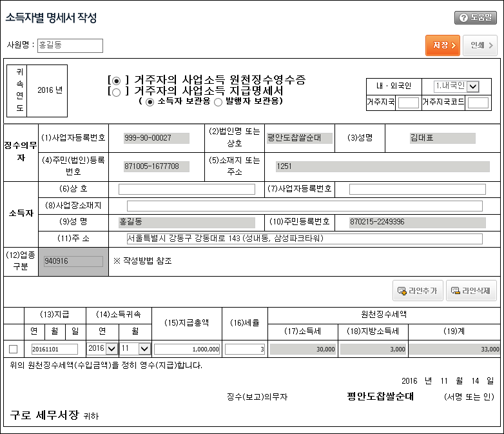Click the resident number 870215-2249396

418,222
